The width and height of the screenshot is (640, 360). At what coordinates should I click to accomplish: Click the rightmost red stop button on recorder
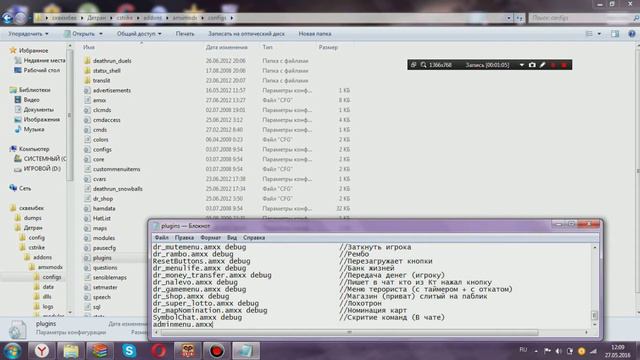tap(564, 65)
